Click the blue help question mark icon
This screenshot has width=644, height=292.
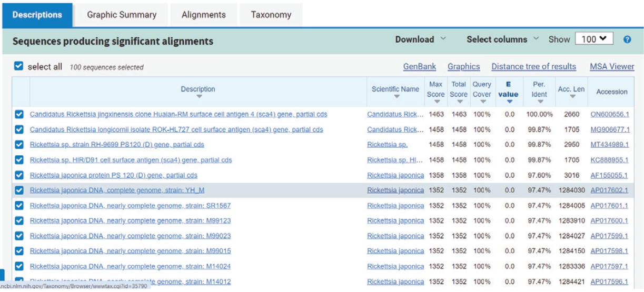(627, 39)
